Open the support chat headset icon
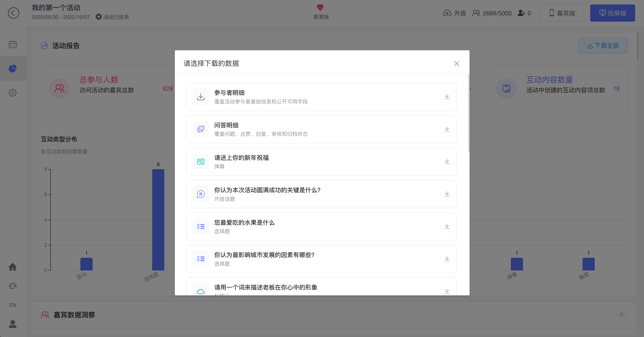 tap(12, 286)
